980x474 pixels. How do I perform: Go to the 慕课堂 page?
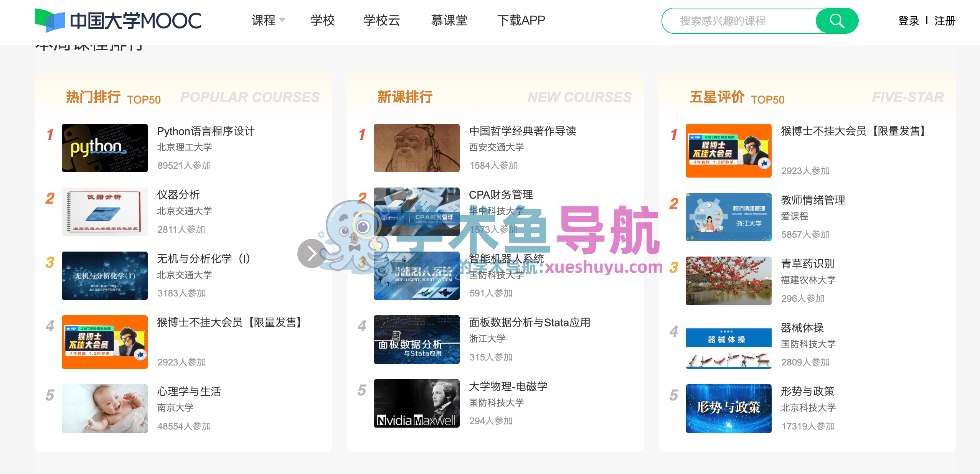(449, 20)
